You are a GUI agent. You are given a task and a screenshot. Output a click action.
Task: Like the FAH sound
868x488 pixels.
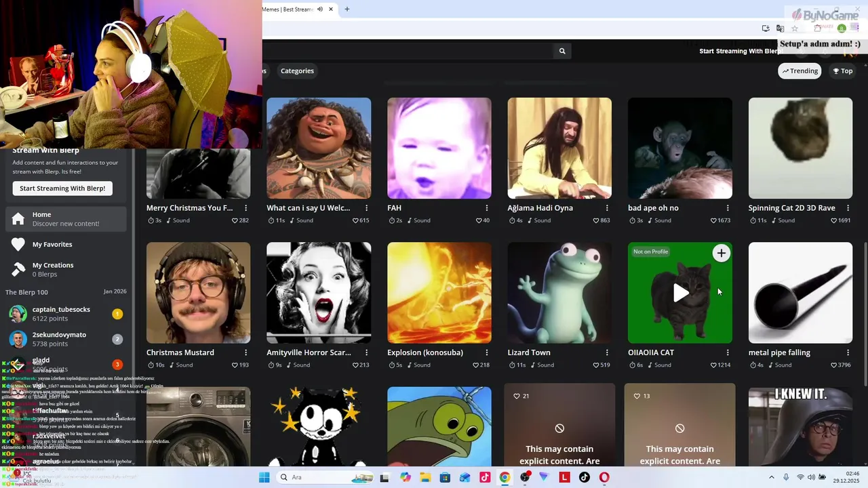tap(479, 220)
